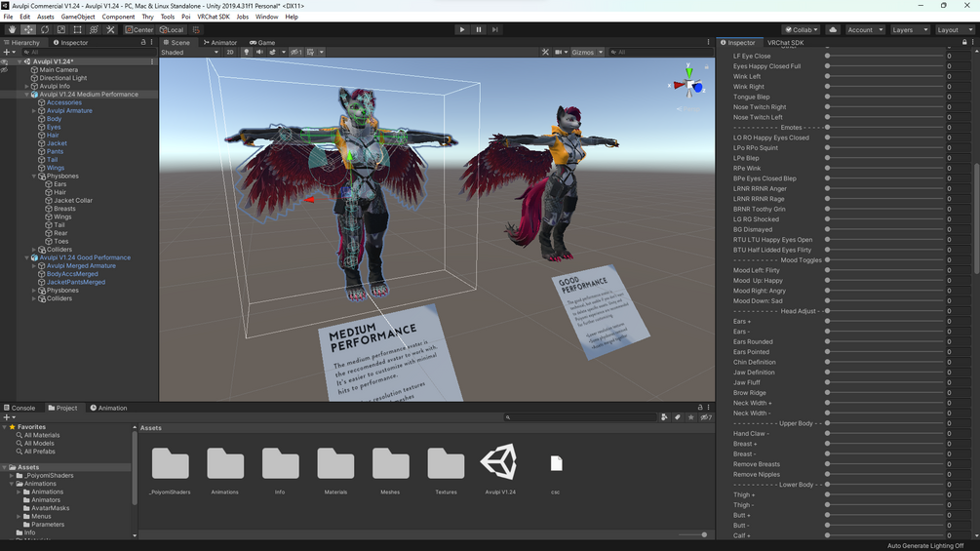Click the Pause button

coord(479,29)
